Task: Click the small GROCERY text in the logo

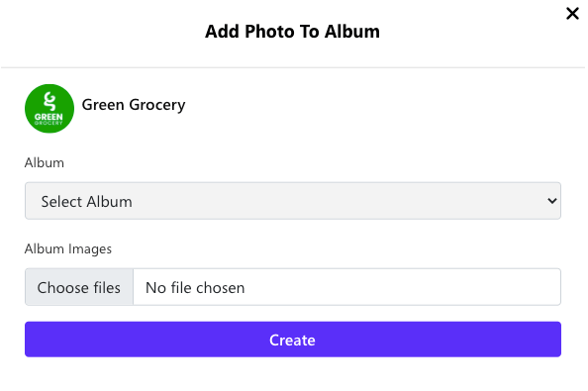Action: pyautogui.click(x=49, y=123)
